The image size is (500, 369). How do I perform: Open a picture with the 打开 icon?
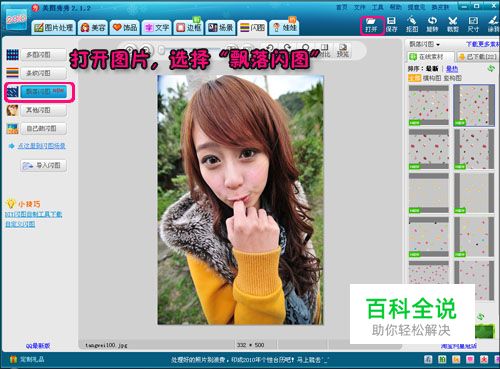(371, 25)
